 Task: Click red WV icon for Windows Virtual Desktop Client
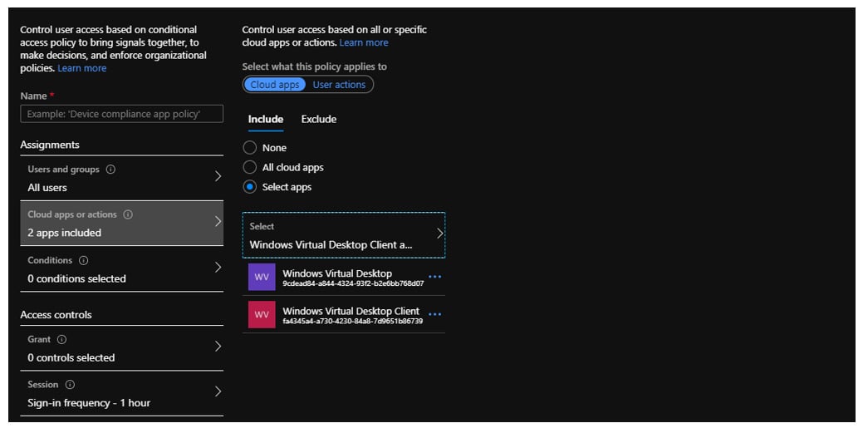tap(262, 314)
